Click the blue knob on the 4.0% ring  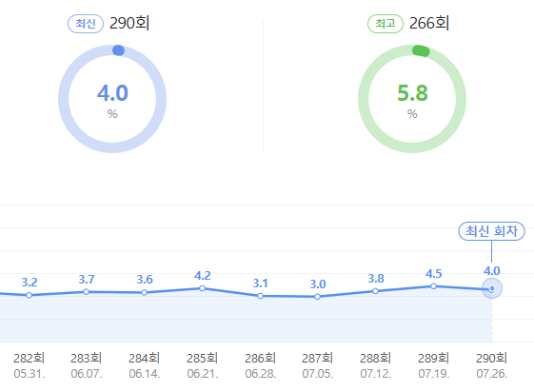pos(119,50)
